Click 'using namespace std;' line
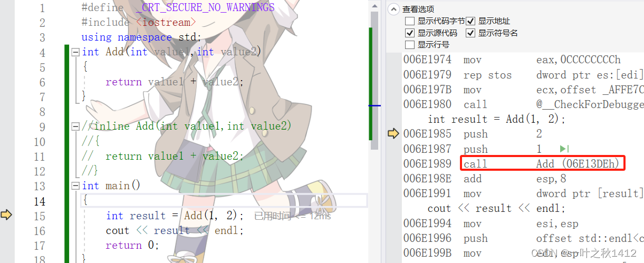The height and width of the screenshot is (263, 644). pos(141,37)
